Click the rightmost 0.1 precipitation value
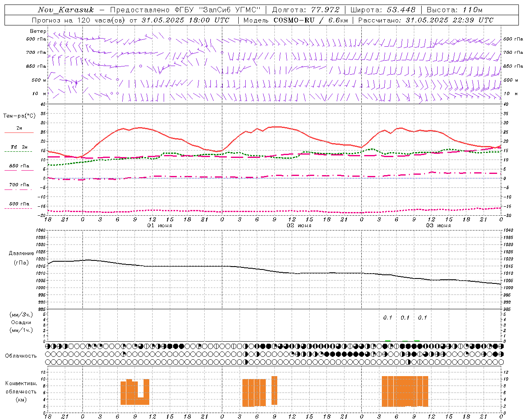525x420 pixels. (x=422, y=317)
